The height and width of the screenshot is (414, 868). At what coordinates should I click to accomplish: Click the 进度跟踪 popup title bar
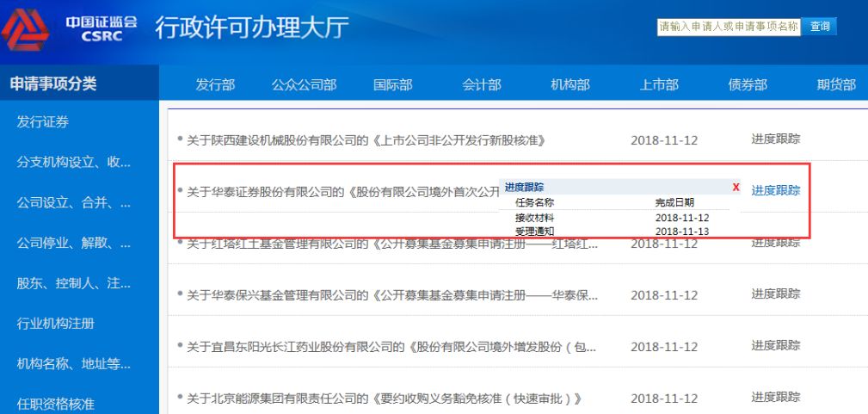point(619,188)
